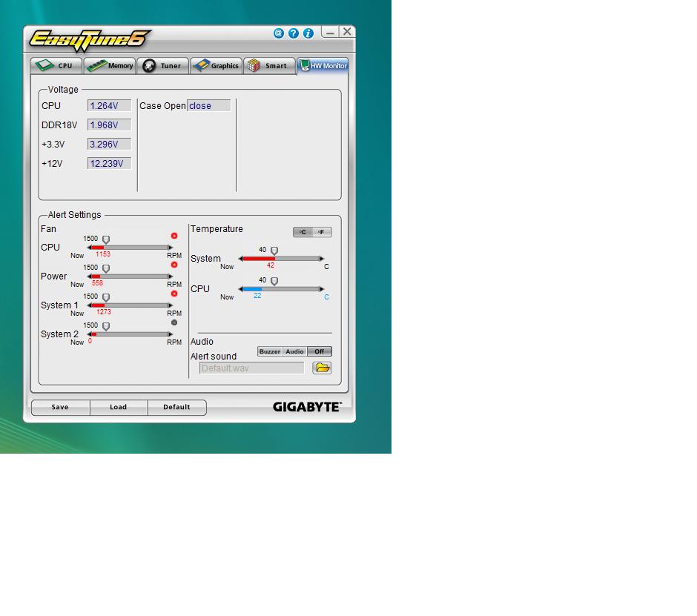Viewport: 697px width, 616px height.
Task: Toggle the System 2 fan alert indicator dot
Action: [174, 322]
